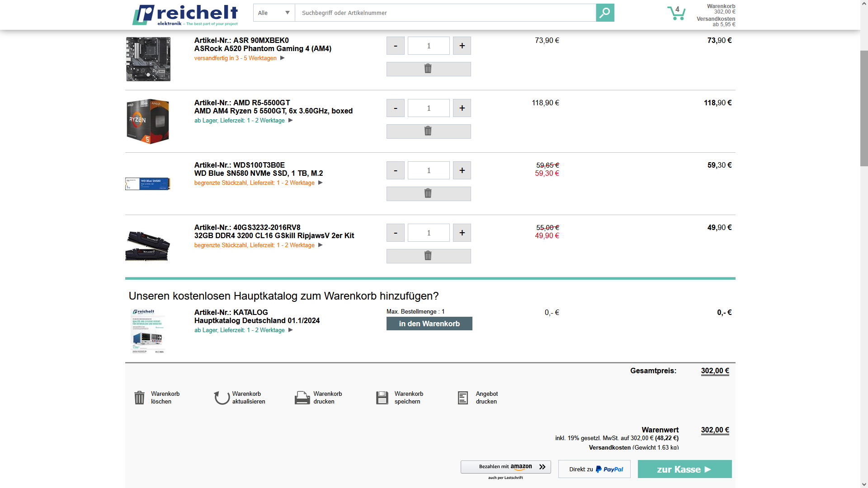Click the magnifier search icon
This screenshot has height=488, width=868.
point(605,13)
